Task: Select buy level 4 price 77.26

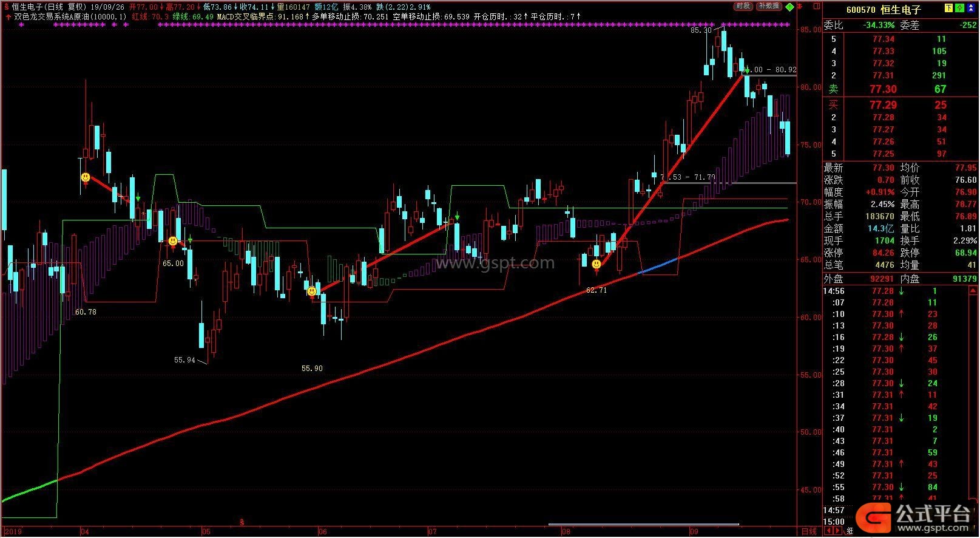Action: coord(884,141)
